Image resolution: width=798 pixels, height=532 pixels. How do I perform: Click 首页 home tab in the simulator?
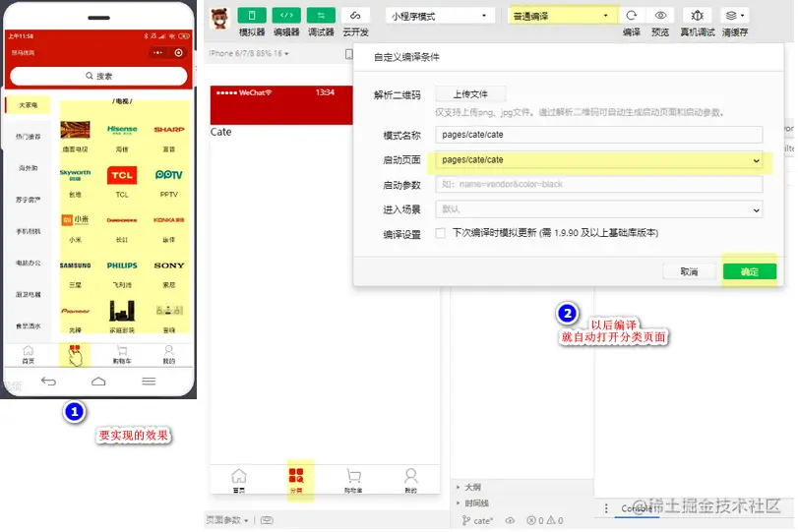pos(239,481)
